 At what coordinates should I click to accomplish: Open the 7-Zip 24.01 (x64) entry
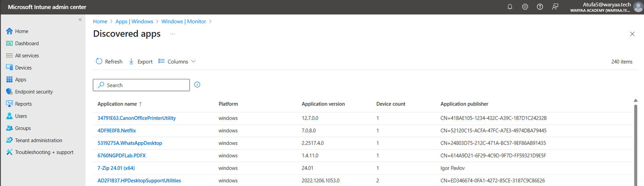click(116, 168)
